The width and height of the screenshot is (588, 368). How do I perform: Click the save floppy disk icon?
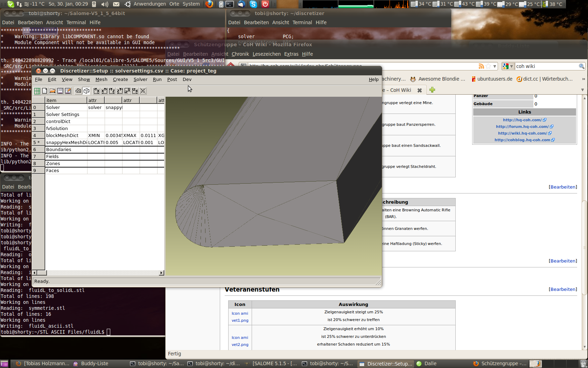[x=60, y=91]
